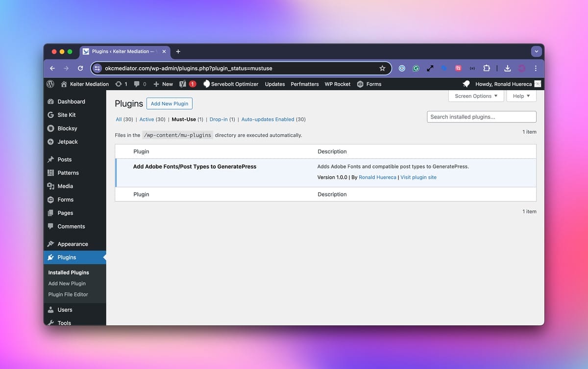588x369 pixels.
Task: Expand the Help dropdown
Action: 521,96
